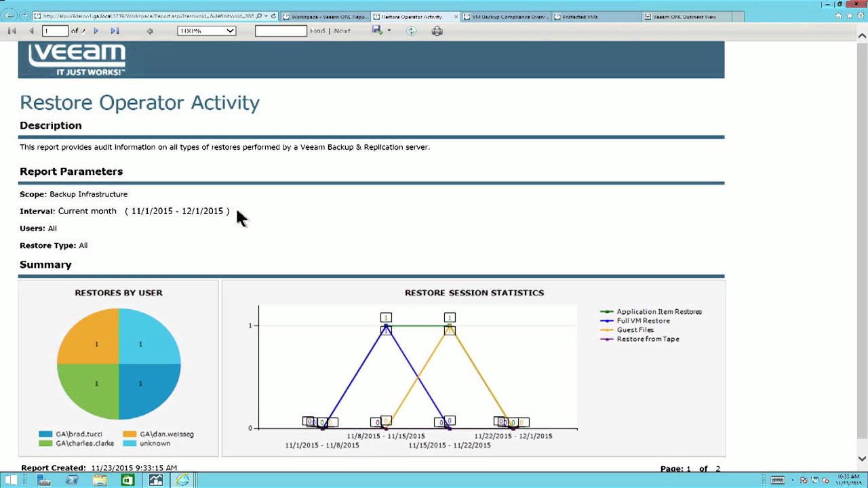The width and height of the screenshot is (868, 488).
Task: Click the Full VM Restore legend entry
Action: 635,321
